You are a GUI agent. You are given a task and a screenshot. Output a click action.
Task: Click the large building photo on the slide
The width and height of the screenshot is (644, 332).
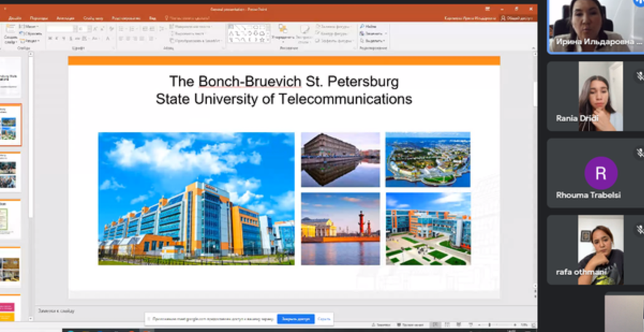(196, 198)
